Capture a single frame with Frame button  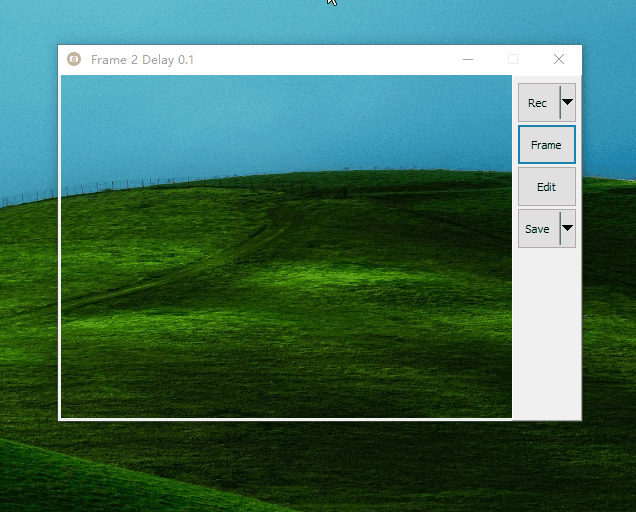pos(547,145)
